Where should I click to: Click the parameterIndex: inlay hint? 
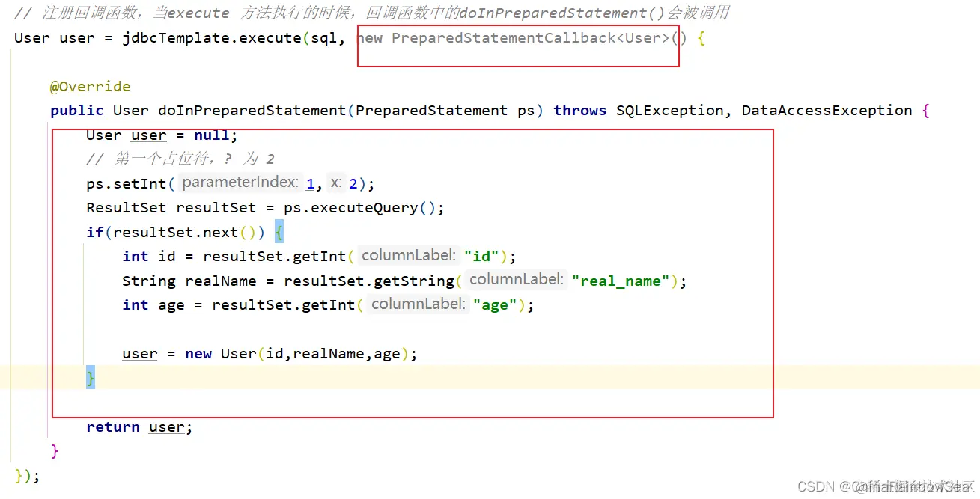(x=240, y=183)
